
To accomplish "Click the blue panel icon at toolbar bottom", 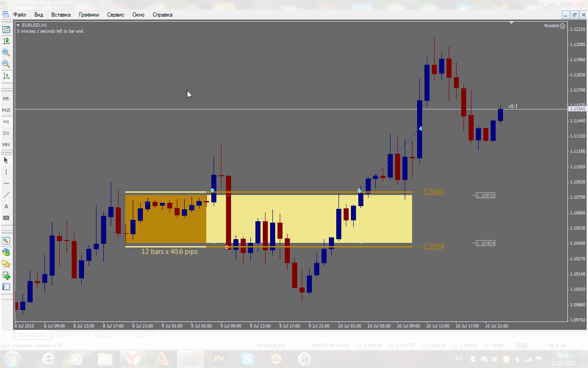I will [x=6, y=287].
